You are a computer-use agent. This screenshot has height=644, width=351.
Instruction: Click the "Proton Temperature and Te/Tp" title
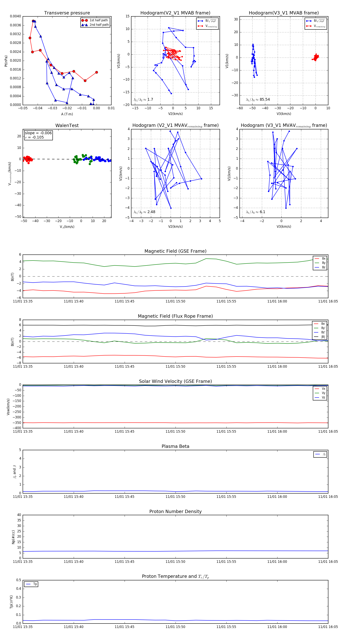175,576
